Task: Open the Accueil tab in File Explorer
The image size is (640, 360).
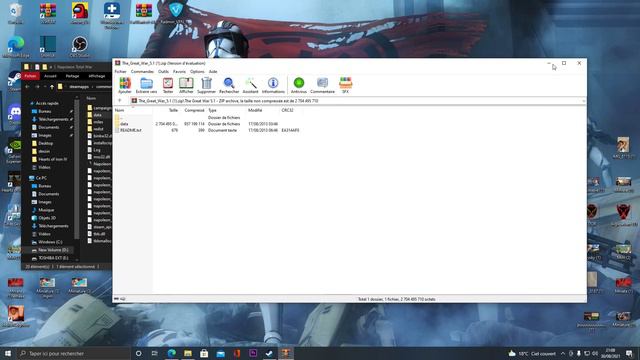Action: [50, 76]
